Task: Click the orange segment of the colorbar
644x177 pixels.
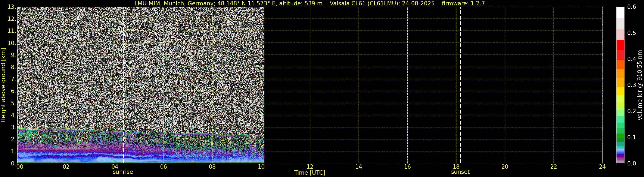Action: pyautogui.click(x=620, y=73)
